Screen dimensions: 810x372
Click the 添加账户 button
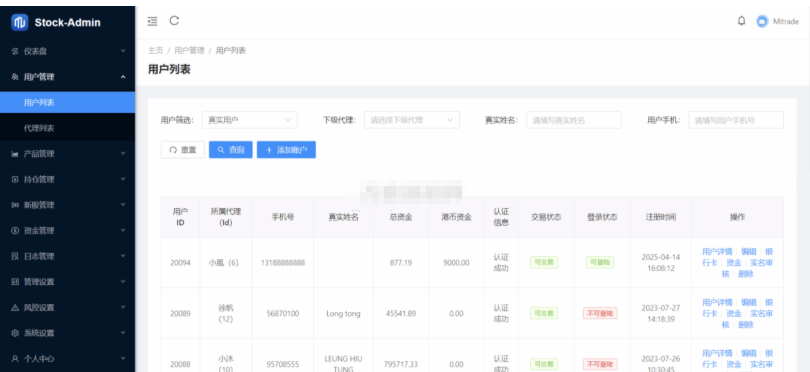click(x=286, y=150)
